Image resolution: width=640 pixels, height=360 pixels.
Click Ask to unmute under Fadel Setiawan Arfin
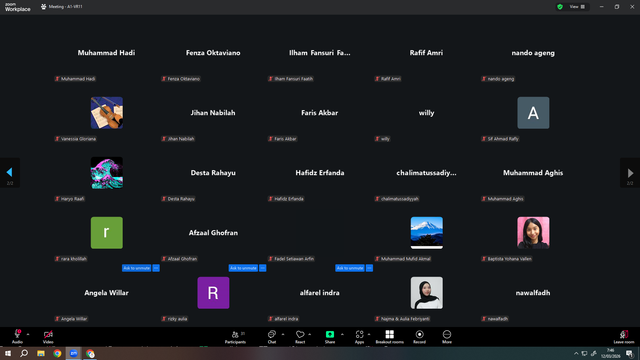[350, 268]
